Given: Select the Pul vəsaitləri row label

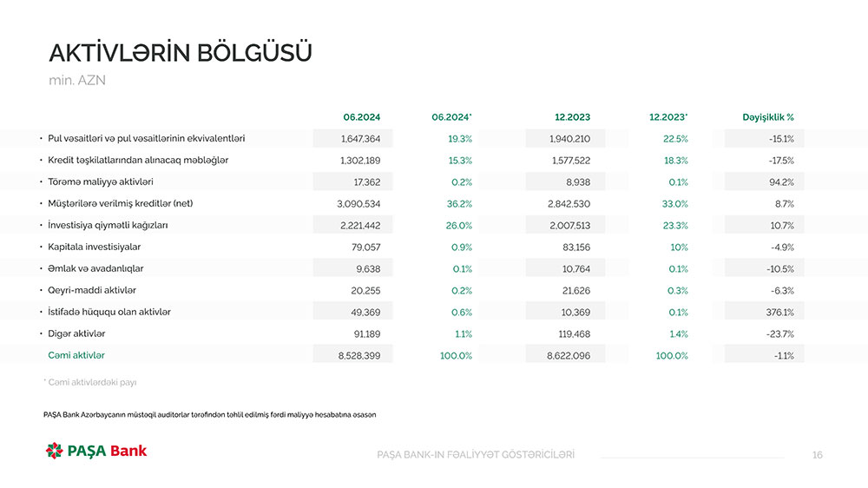Looking at the screenshot, I should 147,138.
